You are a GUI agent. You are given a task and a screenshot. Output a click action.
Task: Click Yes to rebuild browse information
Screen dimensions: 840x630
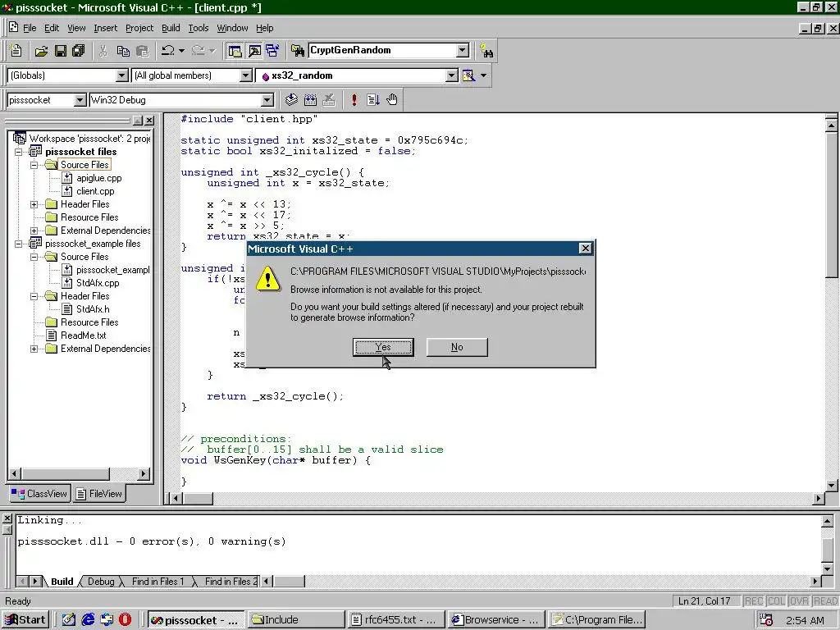tap(383, 347)
